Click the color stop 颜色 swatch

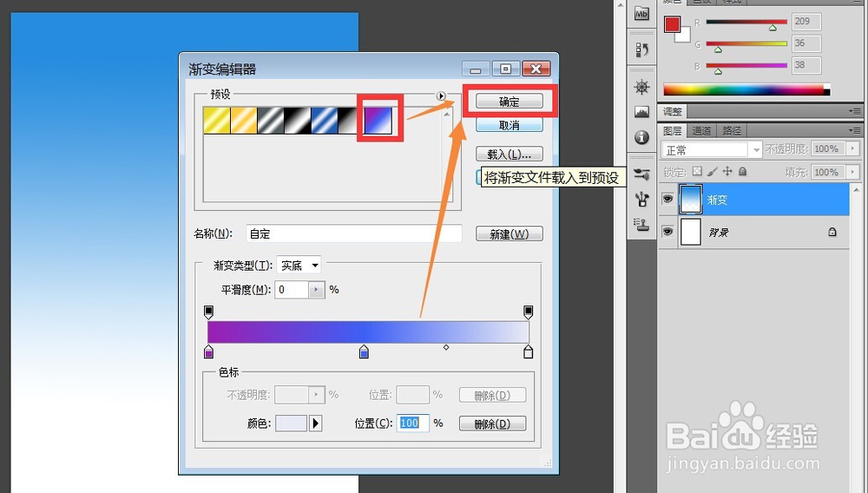(x=291, y=424)
